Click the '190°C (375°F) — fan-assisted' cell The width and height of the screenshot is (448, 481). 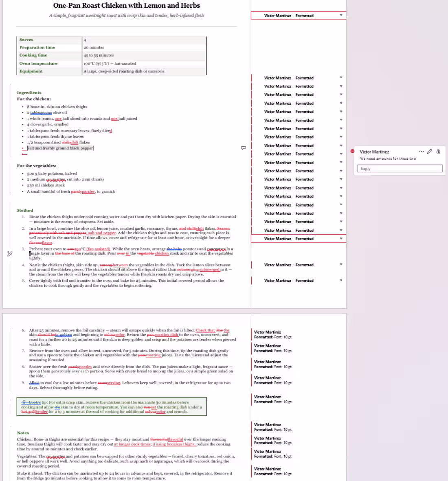(144, 64)
